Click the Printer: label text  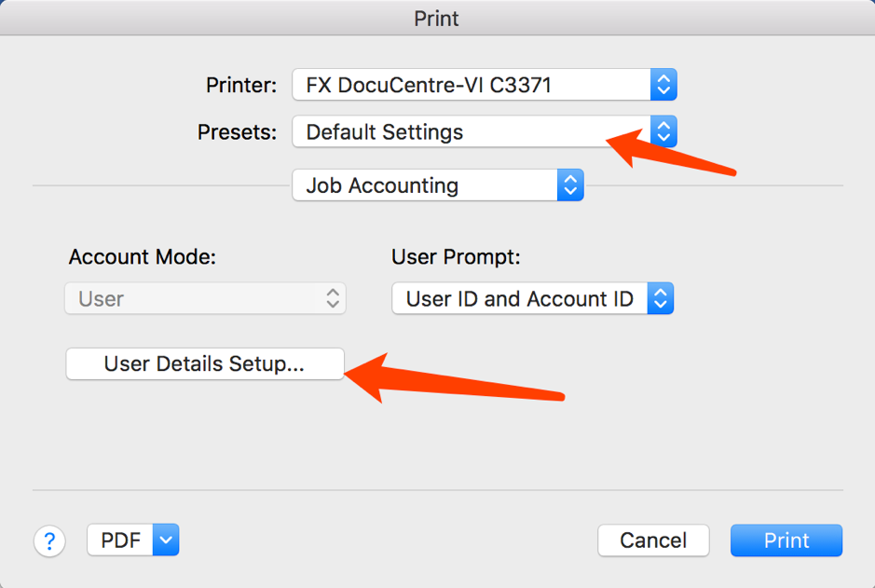(x=241, y=85)
